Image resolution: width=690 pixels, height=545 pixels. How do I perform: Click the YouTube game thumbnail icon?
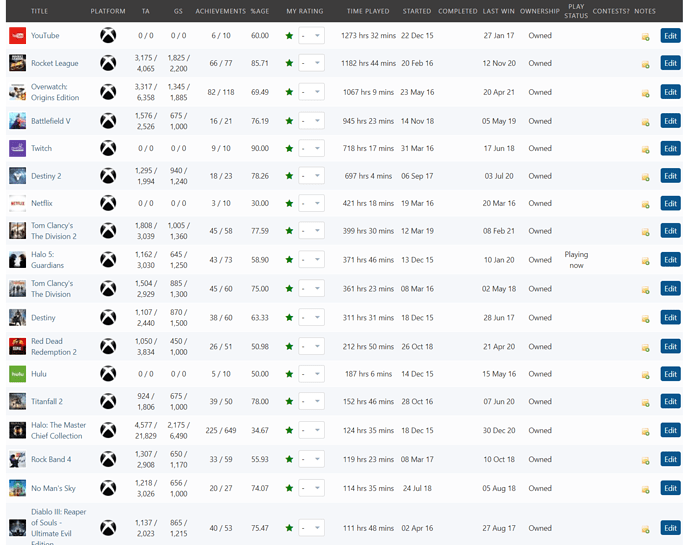(18, 36)
